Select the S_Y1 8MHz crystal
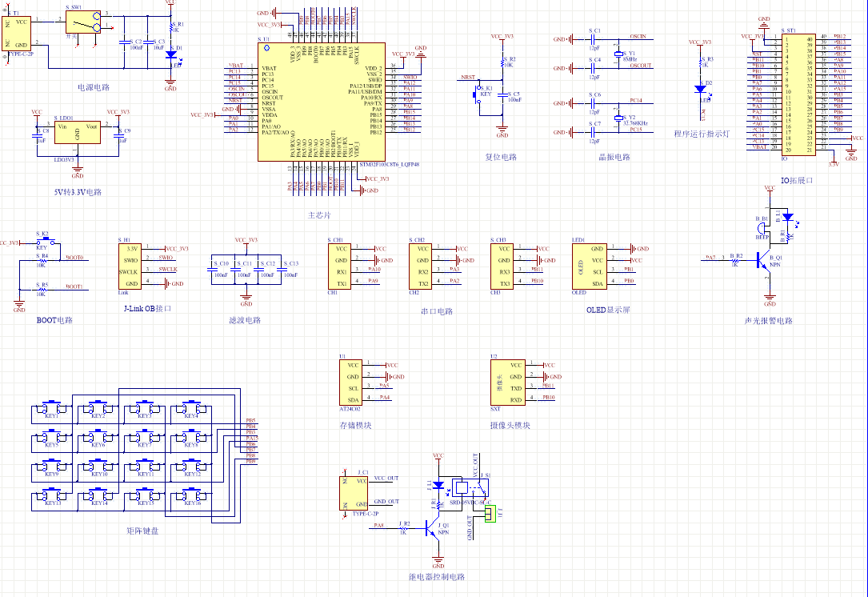This screenshot has height=597, width=868. pyautogui.click(x=618, y=54)
